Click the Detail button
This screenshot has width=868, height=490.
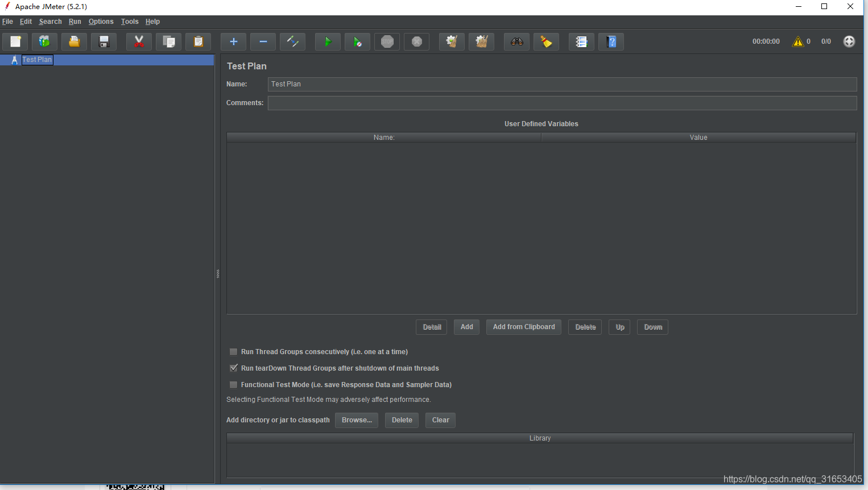tap(432, 327)
